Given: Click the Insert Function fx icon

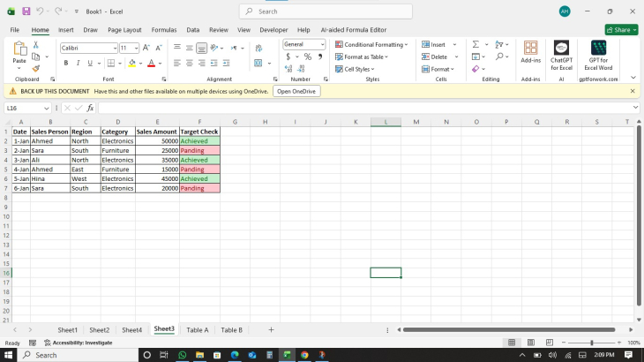Looking at the screenshot, I should pyautogui.click(x=90, y=108).
